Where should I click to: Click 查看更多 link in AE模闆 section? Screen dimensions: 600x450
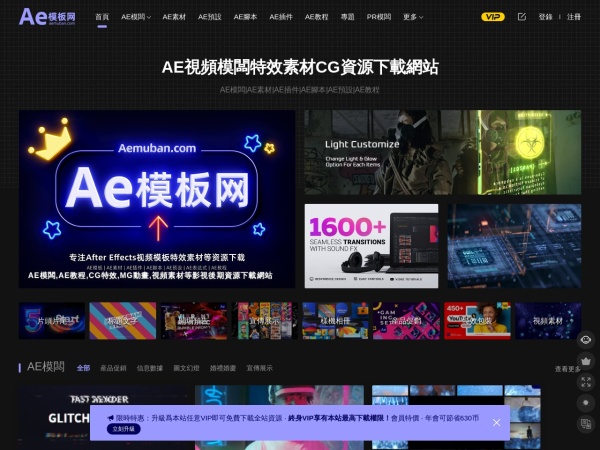[567, 369]
